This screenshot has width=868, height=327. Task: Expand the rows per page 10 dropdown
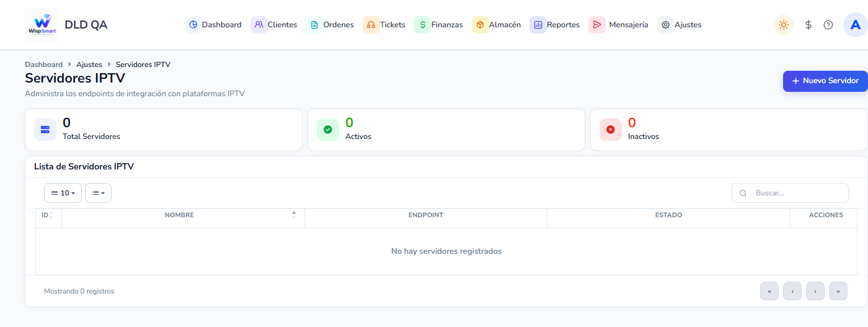coord(63,193)
